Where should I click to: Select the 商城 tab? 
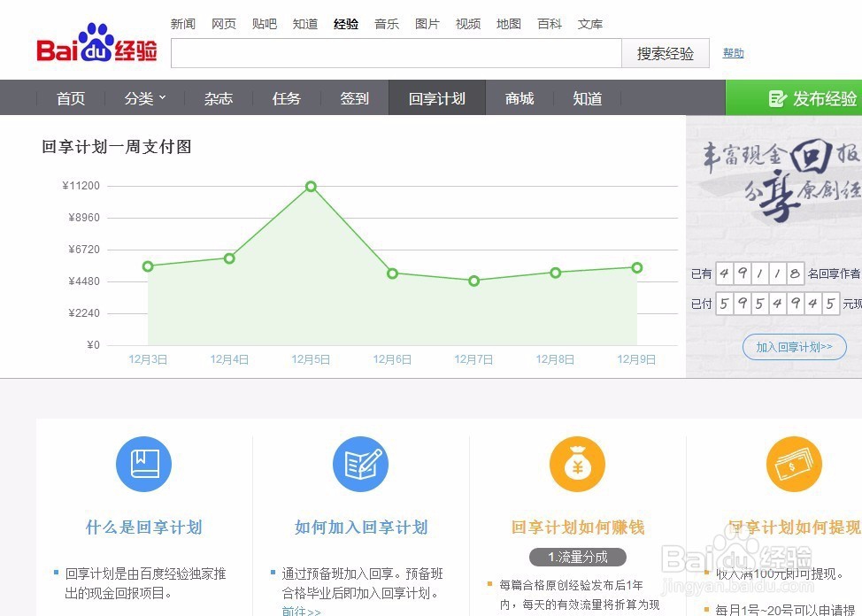(x=519, y=98)
